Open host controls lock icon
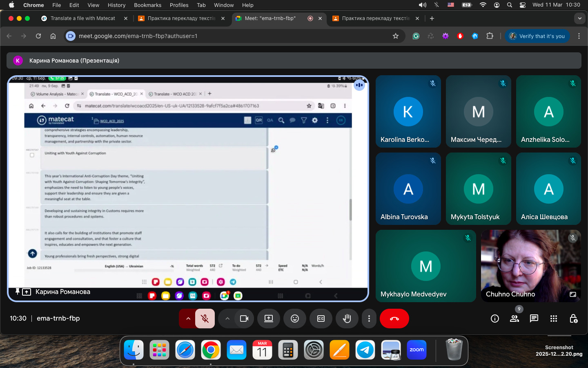 573,319
